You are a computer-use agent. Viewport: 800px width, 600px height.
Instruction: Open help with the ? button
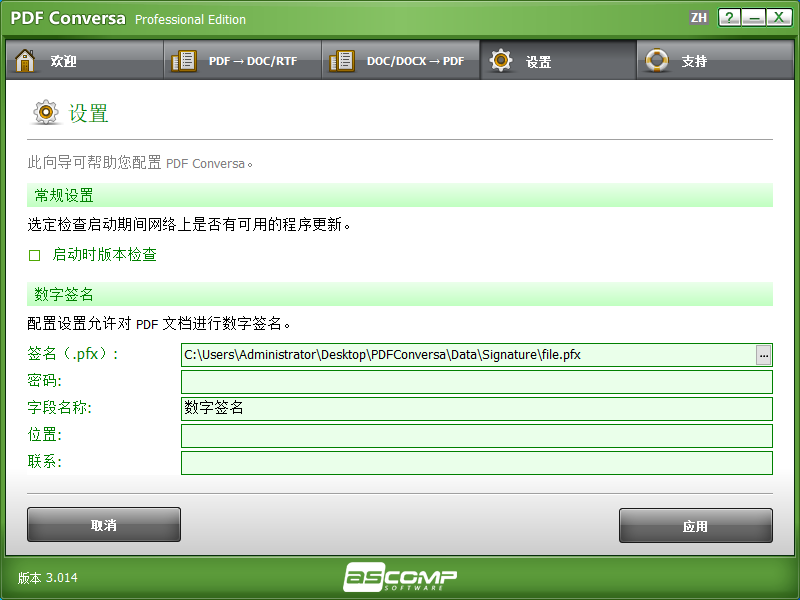tap(730, 18)
